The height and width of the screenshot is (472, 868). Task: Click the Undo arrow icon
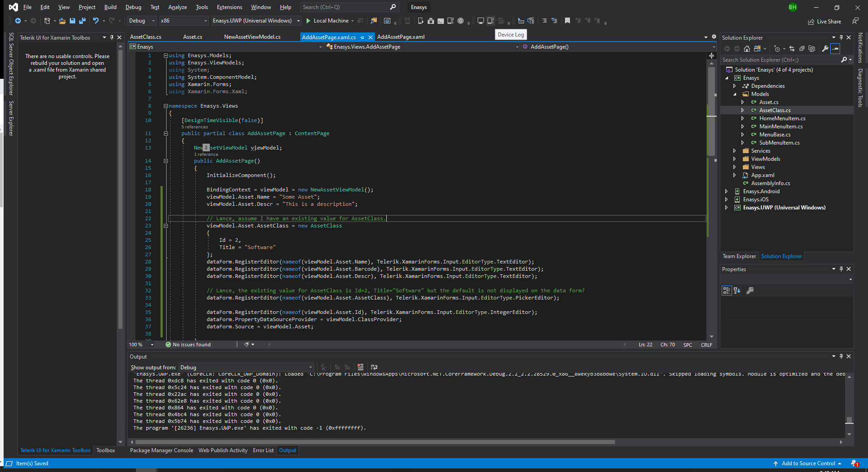(95, 21)
